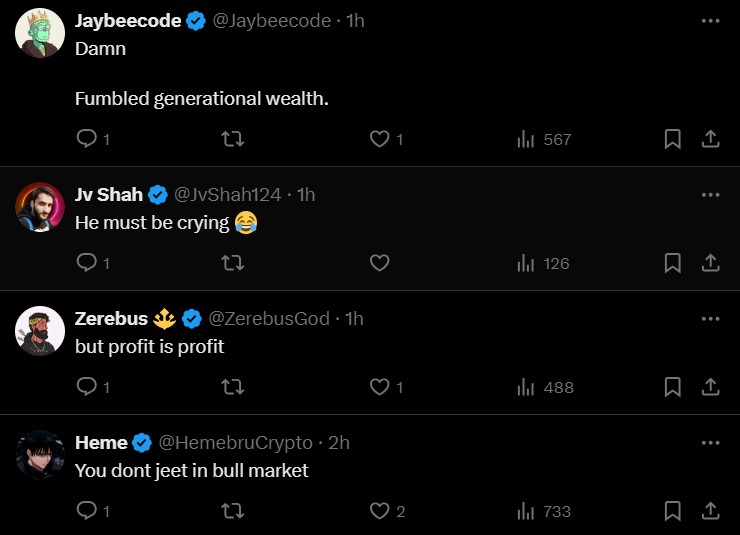The image size is (740, 535).
Task: Open the @JvShah124 profile handle
Action: tap(228, 195)
